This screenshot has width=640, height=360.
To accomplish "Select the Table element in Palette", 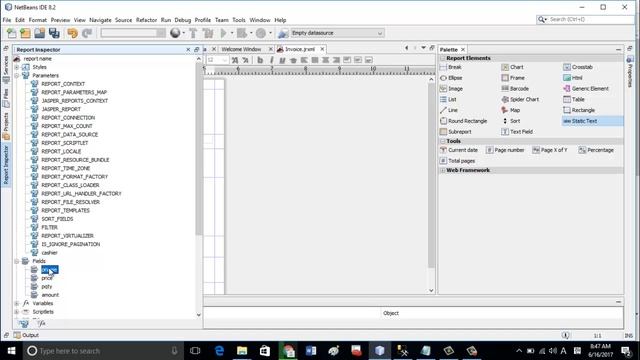I will click(x=574, y=99).
